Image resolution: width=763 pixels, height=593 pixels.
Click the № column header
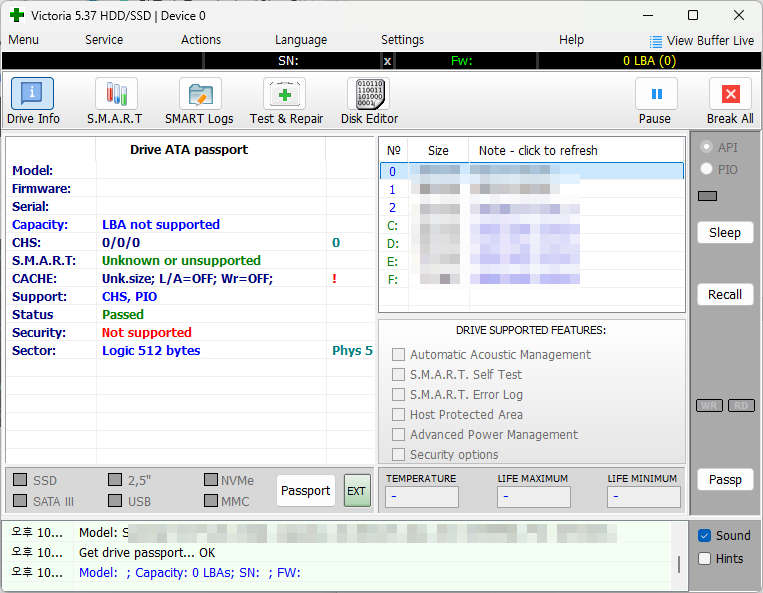[x=394, y=151]
